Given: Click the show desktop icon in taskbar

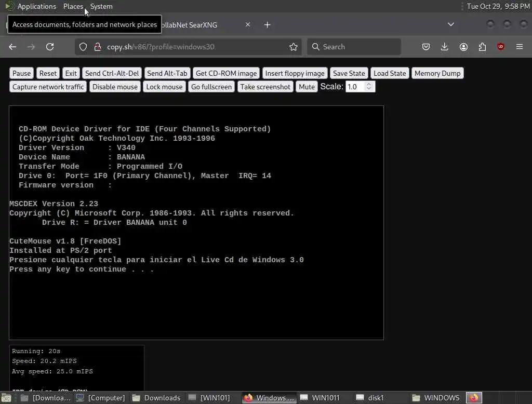Looking at the screenshot, I should (6, 398).
